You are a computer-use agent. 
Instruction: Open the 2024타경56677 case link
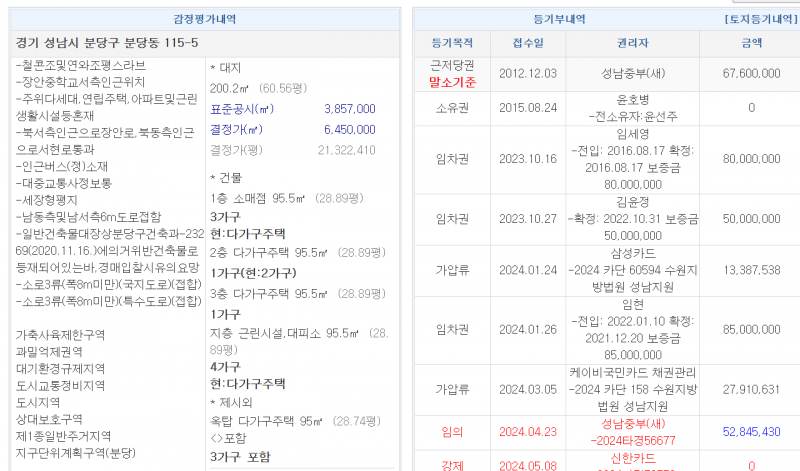coord(632,439)
